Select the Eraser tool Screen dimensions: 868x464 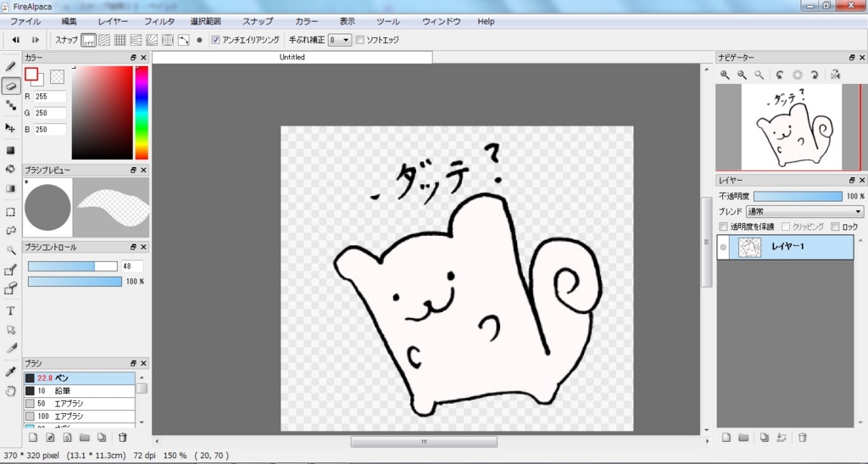coord(10,86)
